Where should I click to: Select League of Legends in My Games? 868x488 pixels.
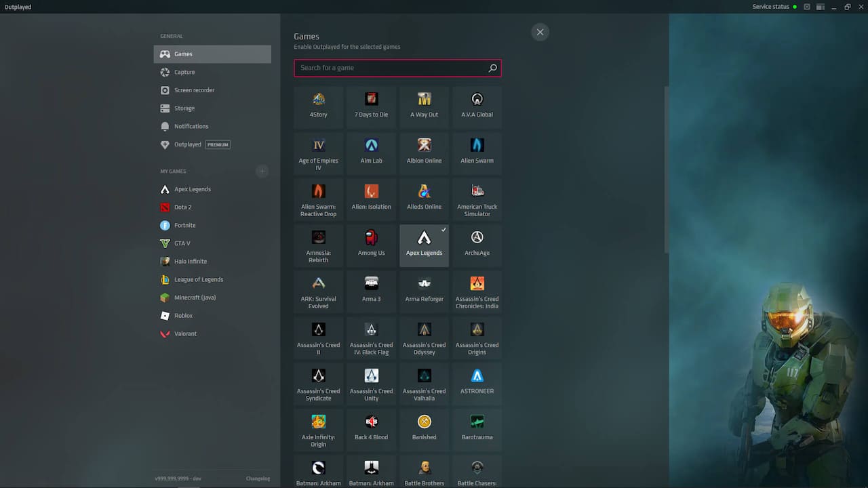click(212, 279)
